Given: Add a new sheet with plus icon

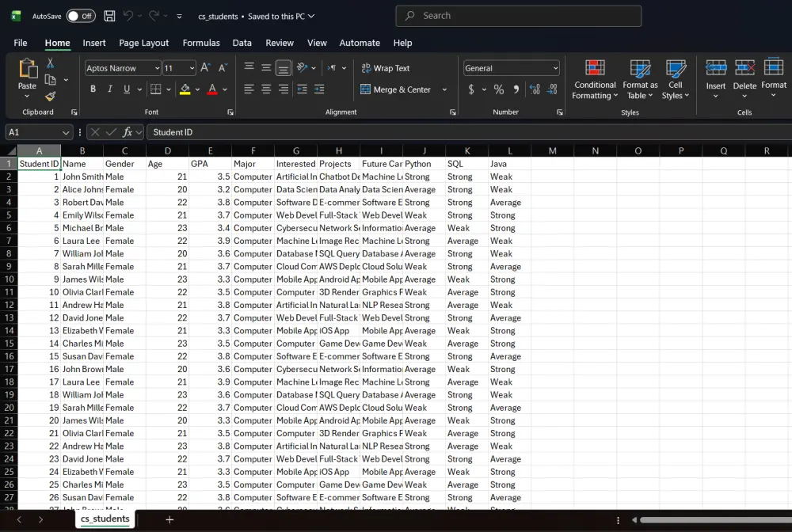Looking at the screenshot, I should (169, 519).
